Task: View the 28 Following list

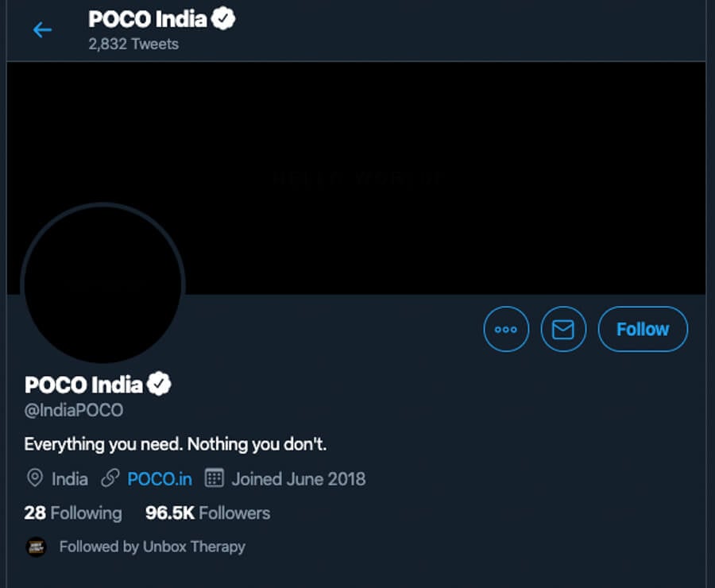Action: (x=73, y=513)
